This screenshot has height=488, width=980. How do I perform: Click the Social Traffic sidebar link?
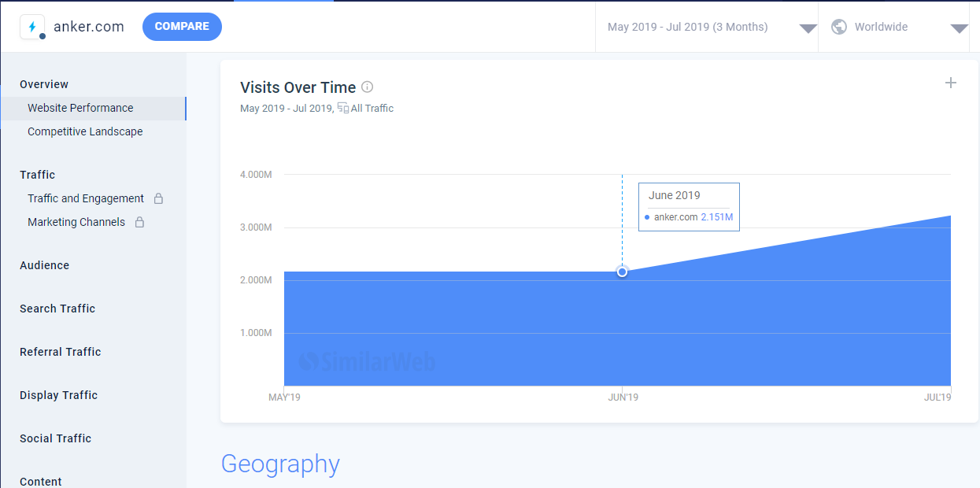[x=55, y=438]
